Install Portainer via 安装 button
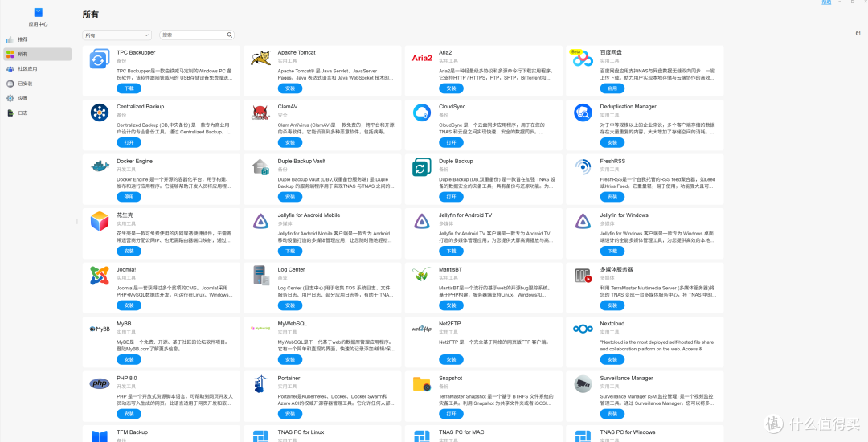The image size is (868, 442). pyautogui.click(x=290, y=414)
